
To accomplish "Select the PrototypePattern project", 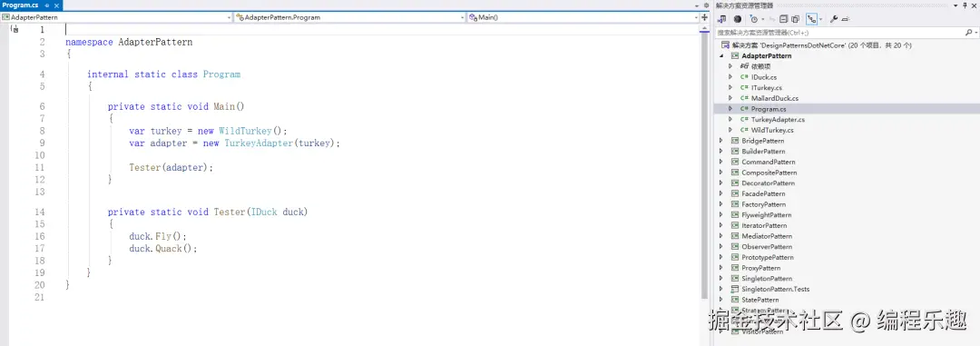I will [768, 258].
